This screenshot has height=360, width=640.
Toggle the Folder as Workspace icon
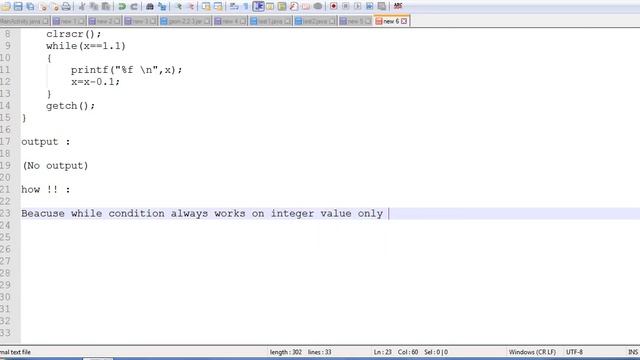[306, 7]
